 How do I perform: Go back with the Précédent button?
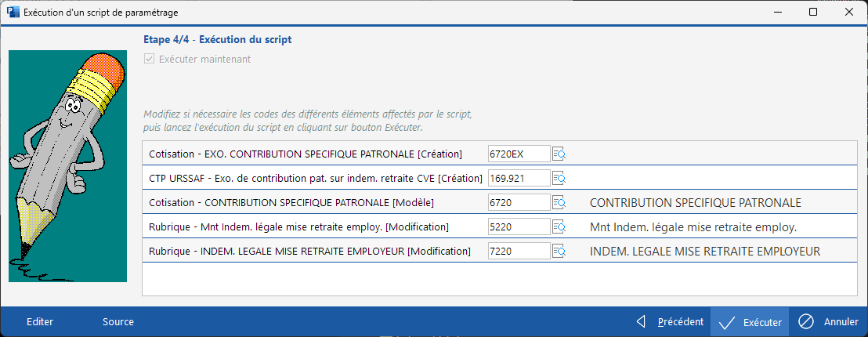[x=670, y=322]
